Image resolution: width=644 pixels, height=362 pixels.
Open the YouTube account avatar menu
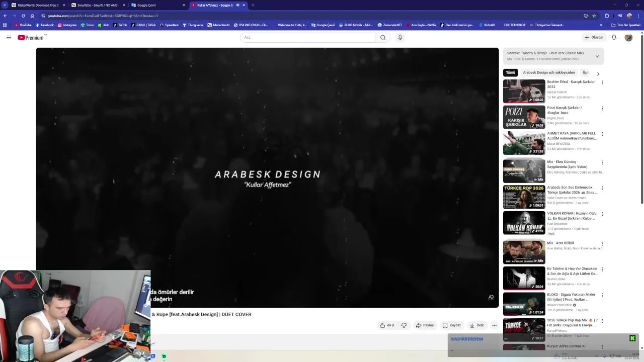pos(628,37)
